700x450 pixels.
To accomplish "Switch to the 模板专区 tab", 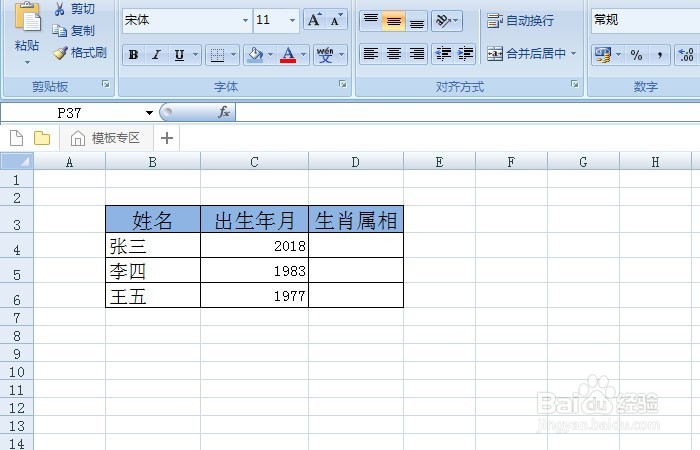I will point(106,138).
